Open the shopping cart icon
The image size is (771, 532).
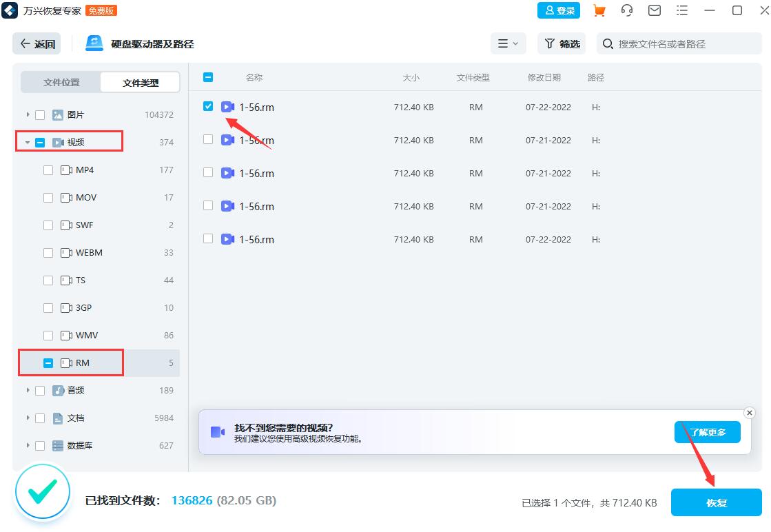coord(599,10)
